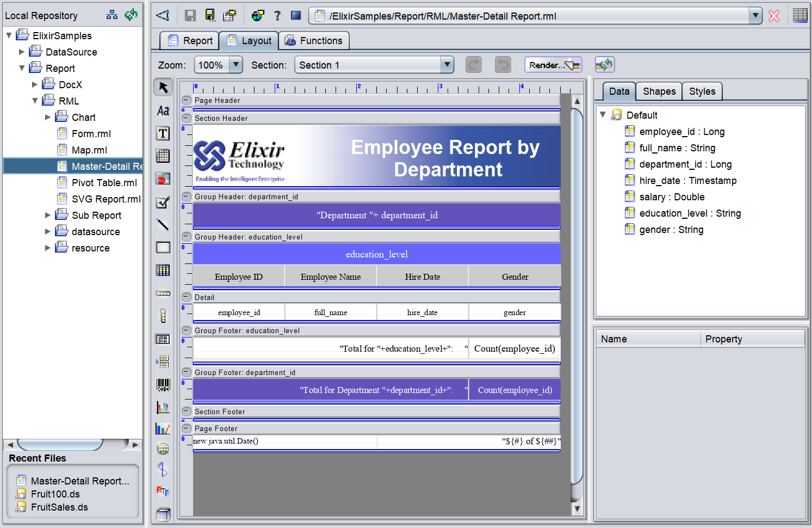
Task: Choose the image tool with apple icon
Action: tap(163, 179)
